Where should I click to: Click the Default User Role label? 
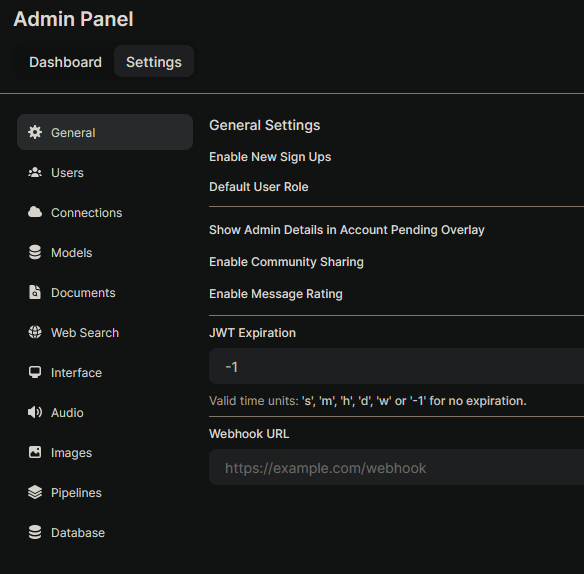[x=258, y=187]
